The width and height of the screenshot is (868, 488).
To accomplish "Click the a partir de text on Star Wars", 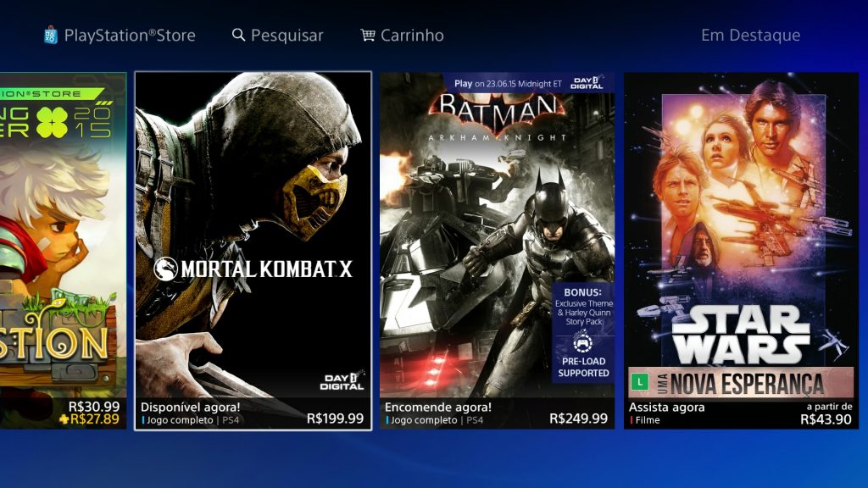I will pyautogui.click(x=829, y=407).
